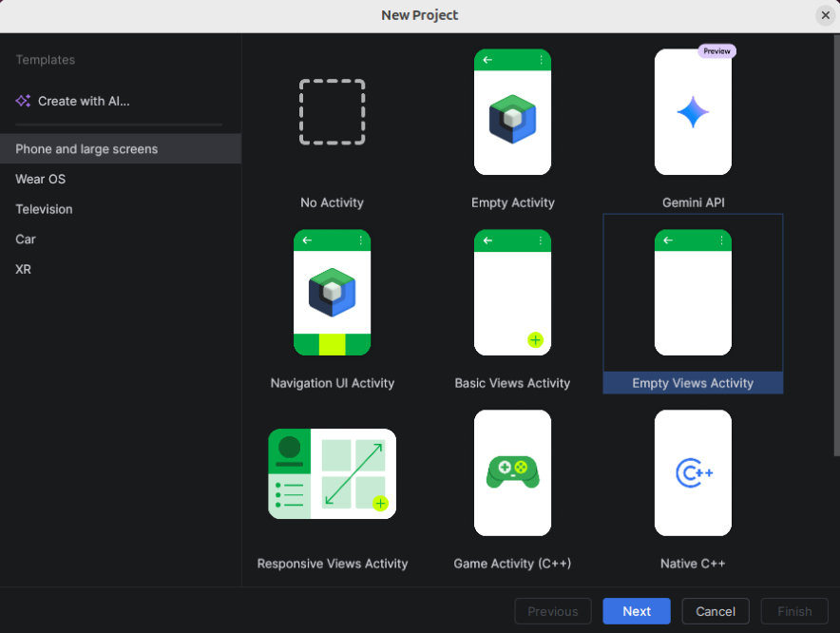Click the Create with AI sparkle icon
This screenshot has height=633, width=840.
pyautogui.click(x=23, y=101)
